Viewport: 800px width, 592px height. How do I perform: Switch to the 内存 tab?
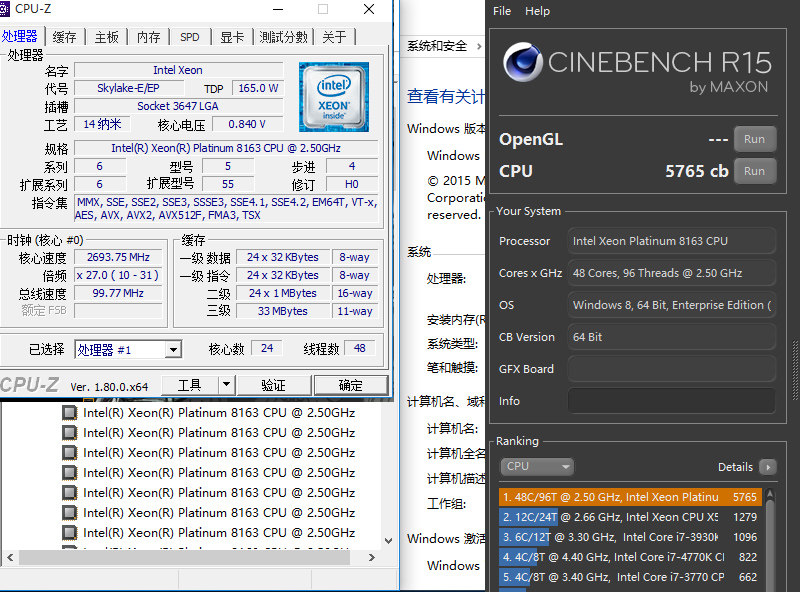[148, 37]
